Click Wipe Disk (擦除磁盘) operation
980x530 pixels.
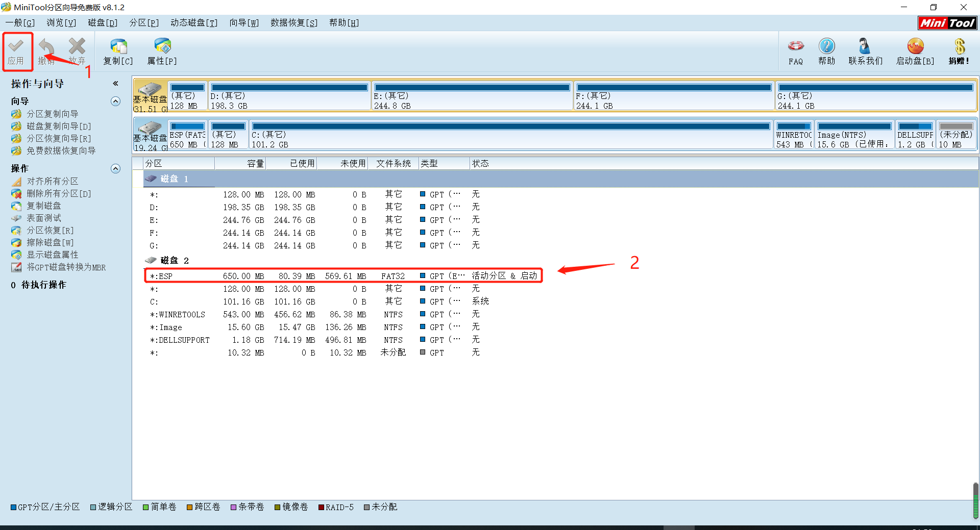pyautogui.click(x=50, y=242)
